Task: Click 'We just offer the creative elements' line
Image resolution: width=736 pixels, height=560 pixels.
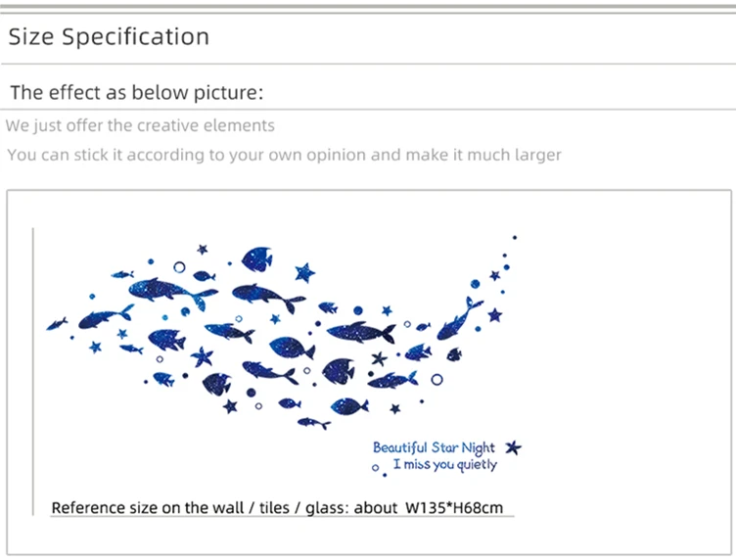Action: 140,125
